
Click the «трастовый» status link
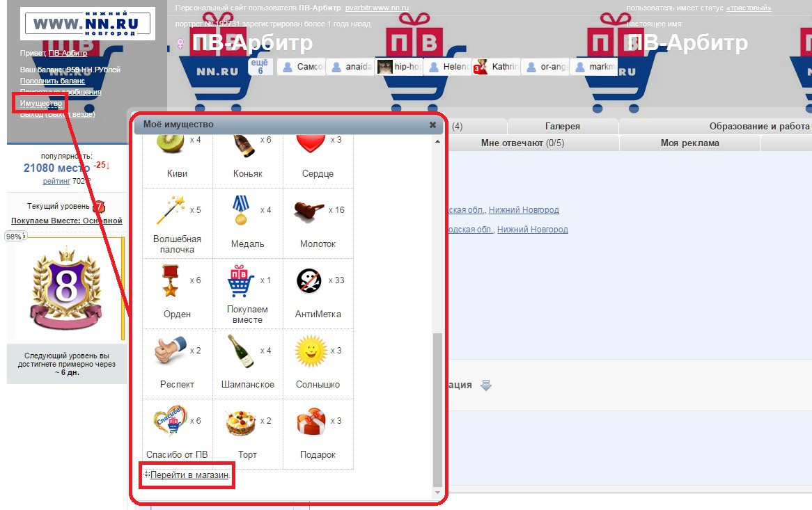tap(749, 8)
